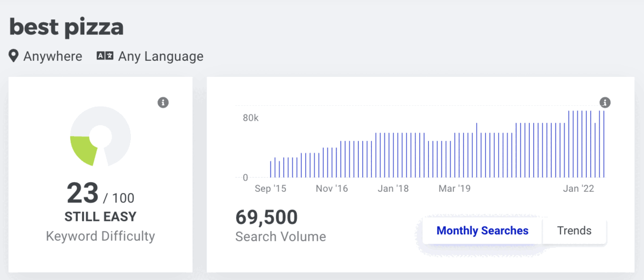Select the Monthly Searches tab
This screenshot has height=280, width=644.
(482, 231)
